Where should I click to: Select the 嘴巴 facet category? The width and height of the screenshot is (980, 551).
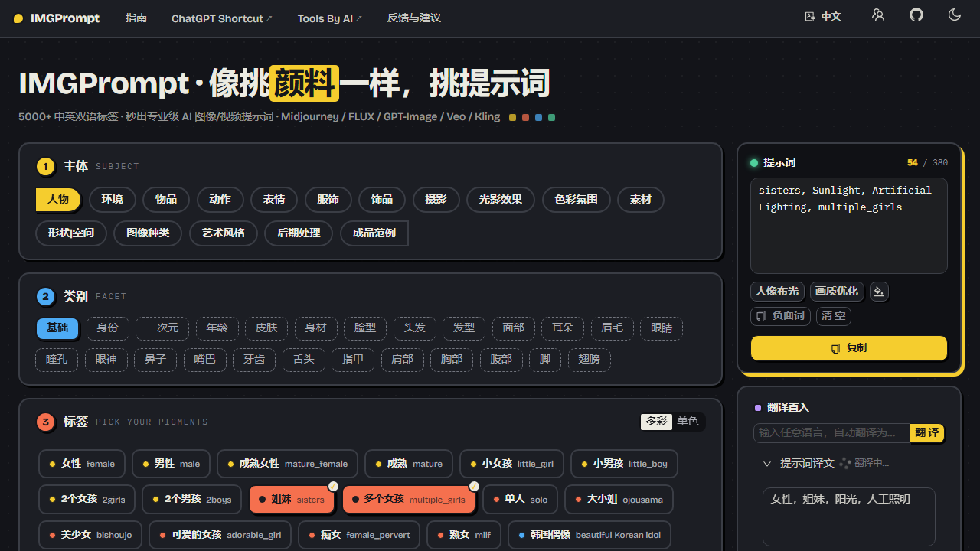click(205, 359)
